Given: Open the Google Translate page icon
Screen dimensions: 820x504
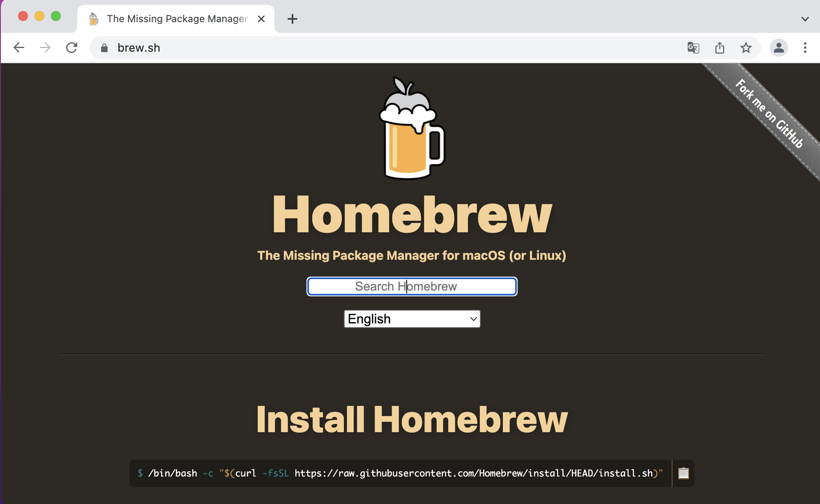Looking at the screenshot, I should 693,48.
